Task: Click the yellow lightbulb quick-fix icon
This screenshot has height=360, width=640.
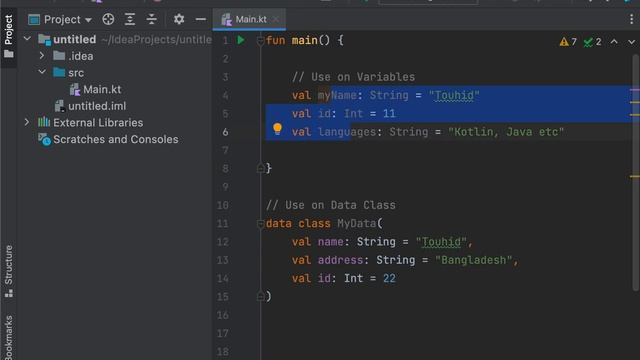Action: [x=277, y=129]
